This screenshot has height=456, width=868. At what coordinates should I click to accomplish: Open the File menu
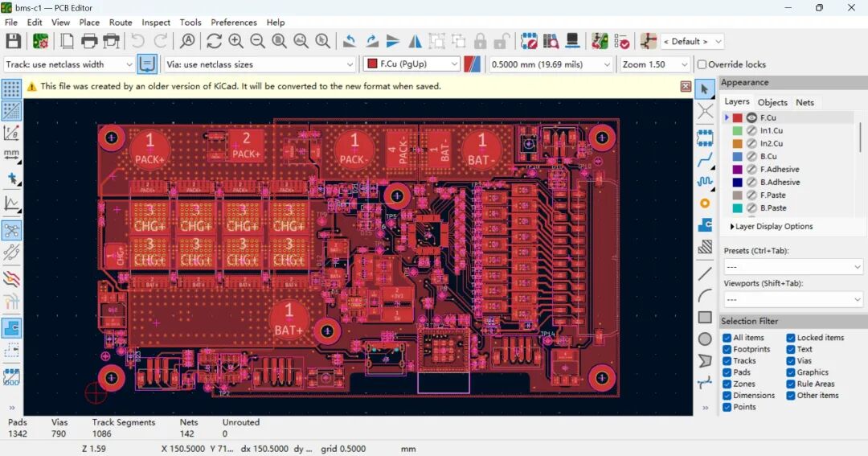(x=11, y=23)
